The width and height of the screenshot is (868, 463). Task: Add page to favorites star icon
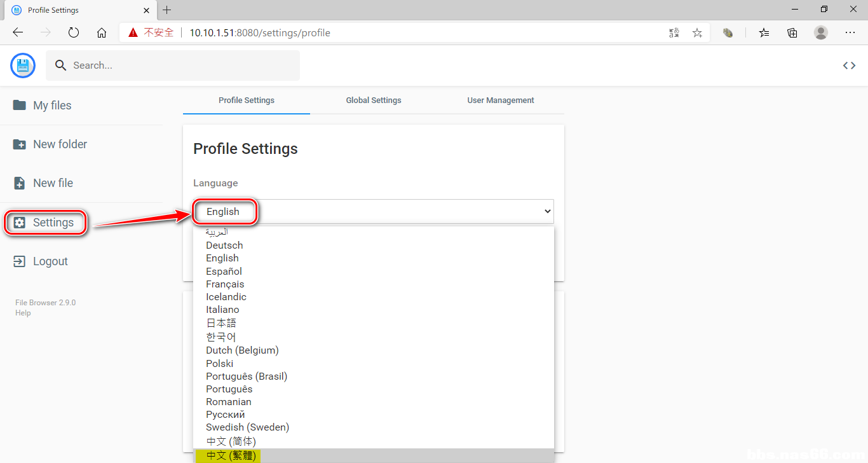click(x=697, y=33)
